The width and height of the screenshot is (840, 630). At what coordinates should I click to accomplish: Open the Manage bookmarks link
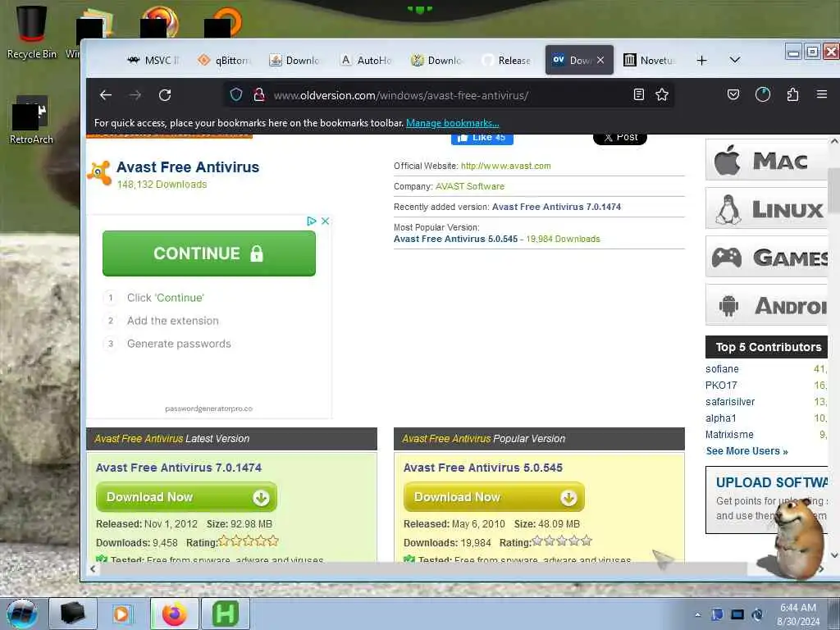point(453,123)
